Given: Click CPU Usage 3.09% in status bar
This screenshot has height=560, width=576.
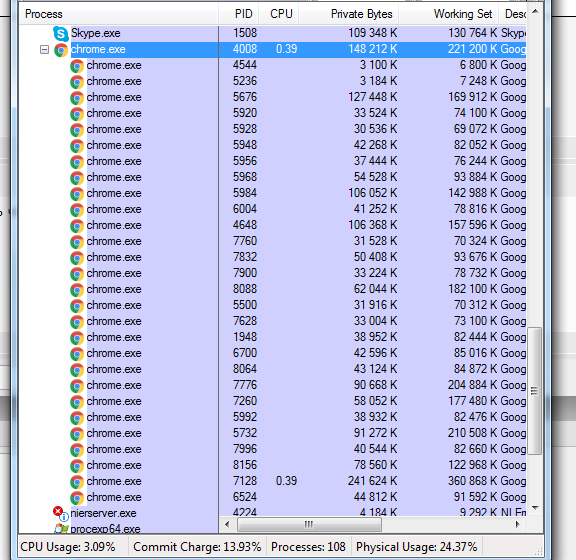Looking at the screenshot, I should pyautogui.click(x=68, y=547).
